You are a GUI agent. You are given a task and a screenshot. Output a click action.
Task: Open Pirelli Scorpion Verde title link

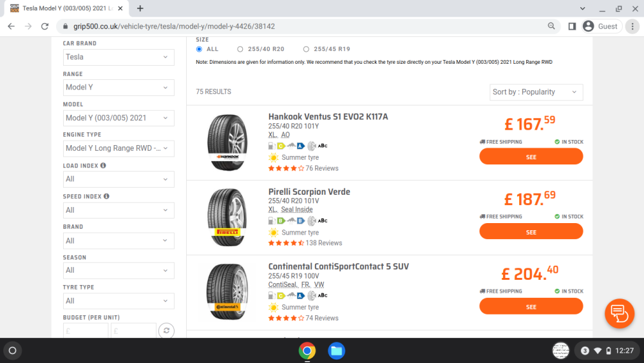pos(309,192)
